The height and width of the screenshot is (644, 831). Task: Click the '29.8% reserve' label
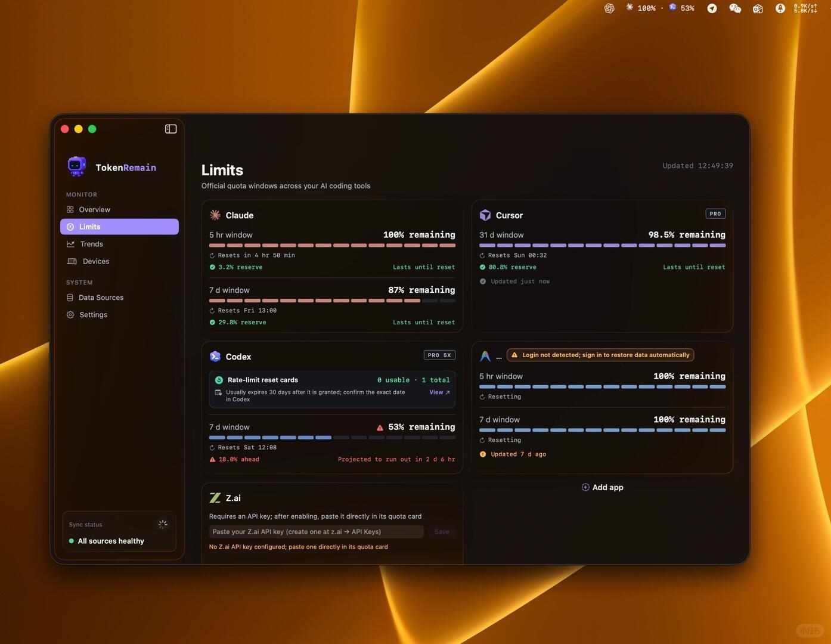pos(242,323)
